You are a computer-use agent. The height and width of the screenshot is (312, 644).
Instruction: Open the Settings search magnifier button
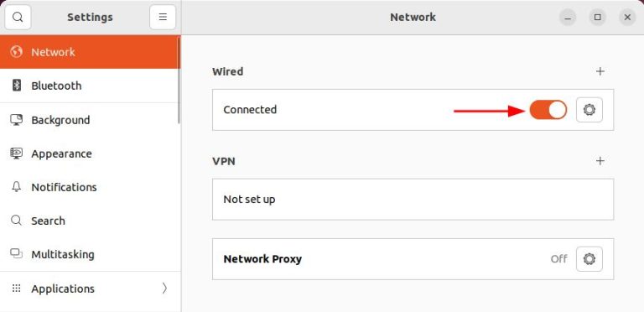pos(18,18)
